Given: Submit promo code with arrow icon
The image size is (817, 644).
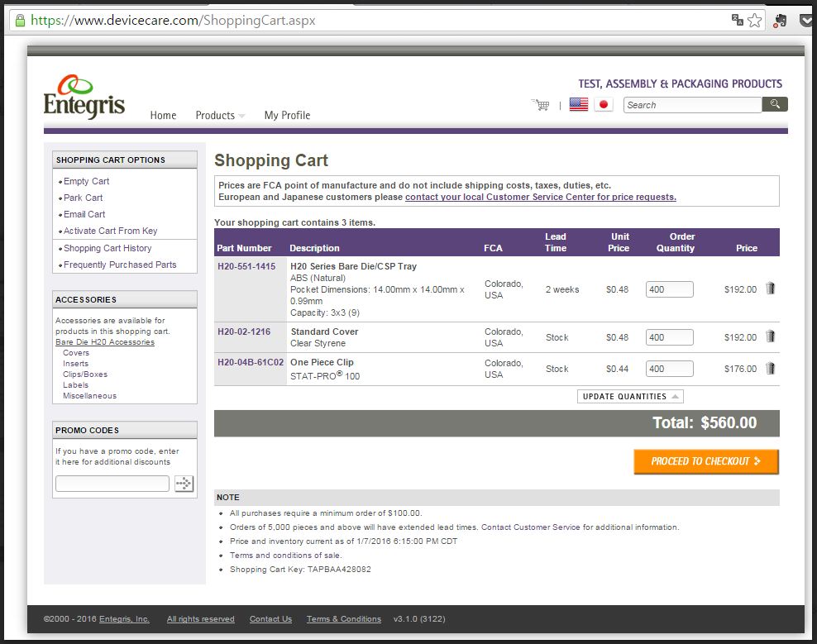Looking at the screenshot, I should (x=184, y=484).
